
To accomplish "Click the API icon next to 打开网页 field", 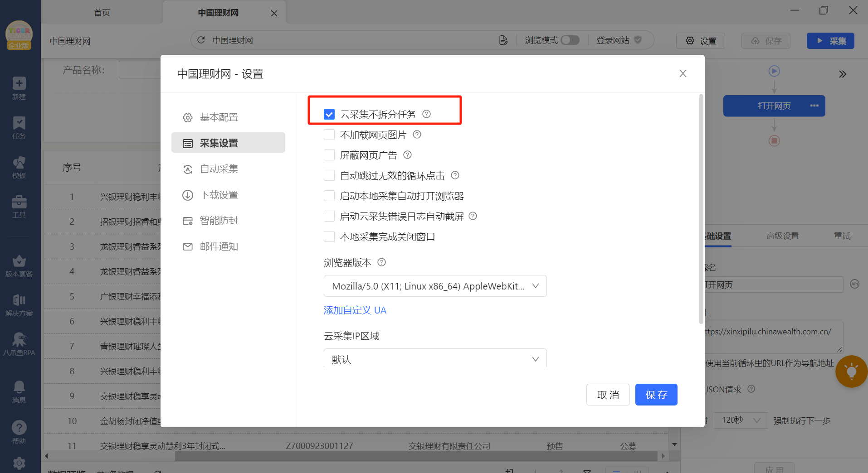I will coord(854,284).
